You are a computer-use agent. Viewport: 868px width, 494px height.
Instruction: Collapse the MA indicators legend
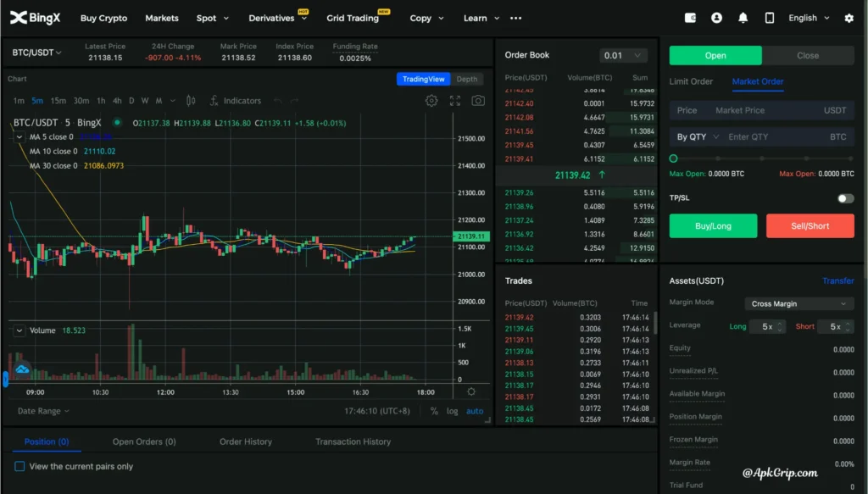pos(19,136)
